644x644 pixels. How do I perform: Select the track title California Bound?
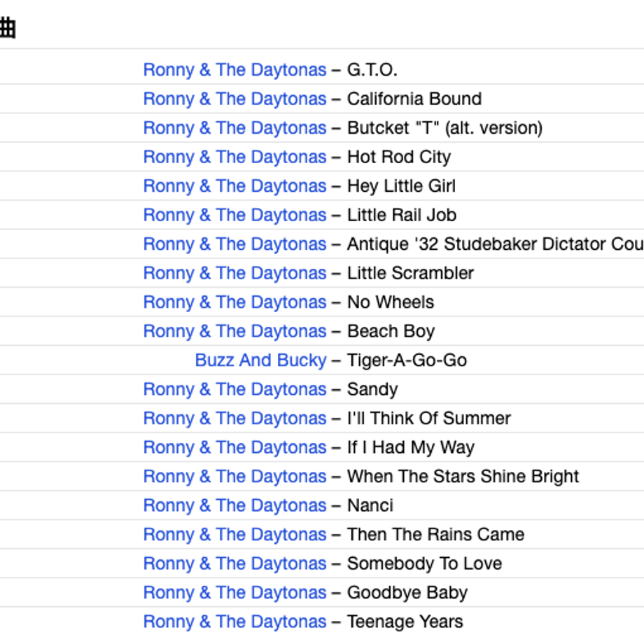[414, 99]
